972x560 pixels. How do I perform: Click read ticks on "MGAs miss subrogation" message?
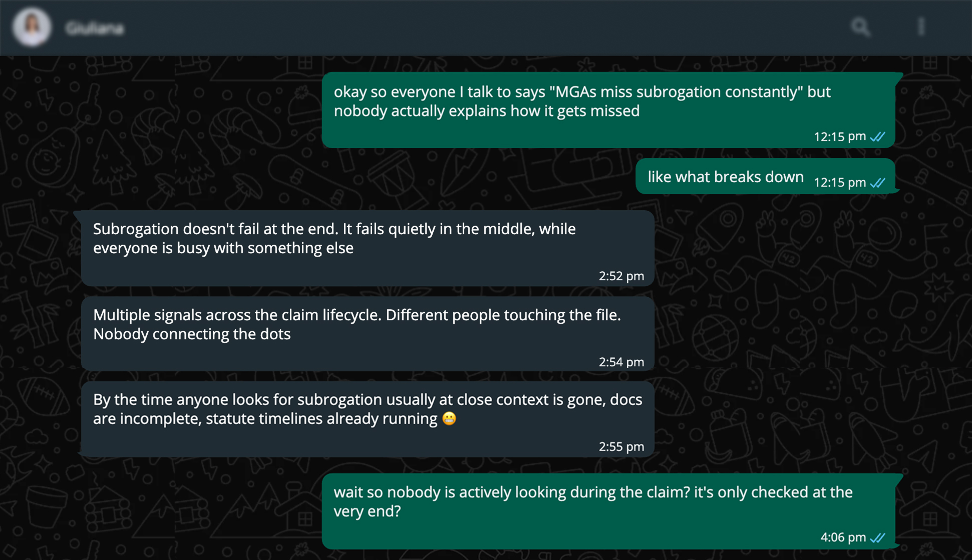pos(878,137)
